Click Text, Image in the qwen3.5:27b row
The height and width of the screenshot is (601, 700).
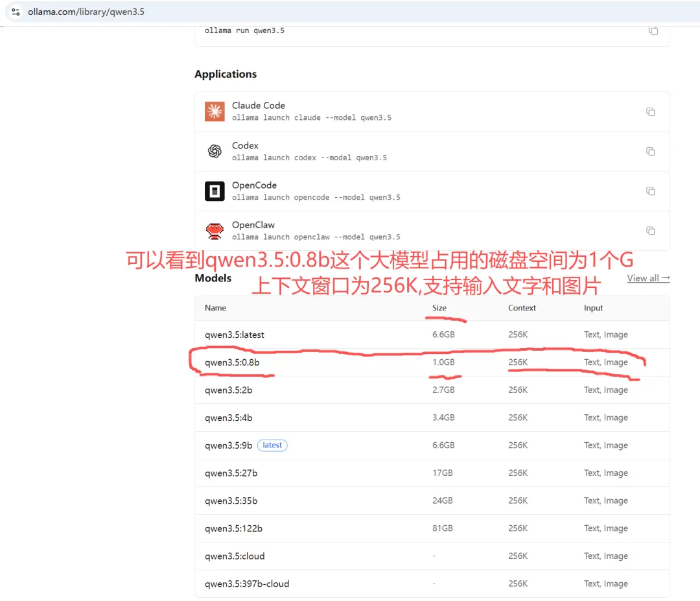tap(606, 473)
